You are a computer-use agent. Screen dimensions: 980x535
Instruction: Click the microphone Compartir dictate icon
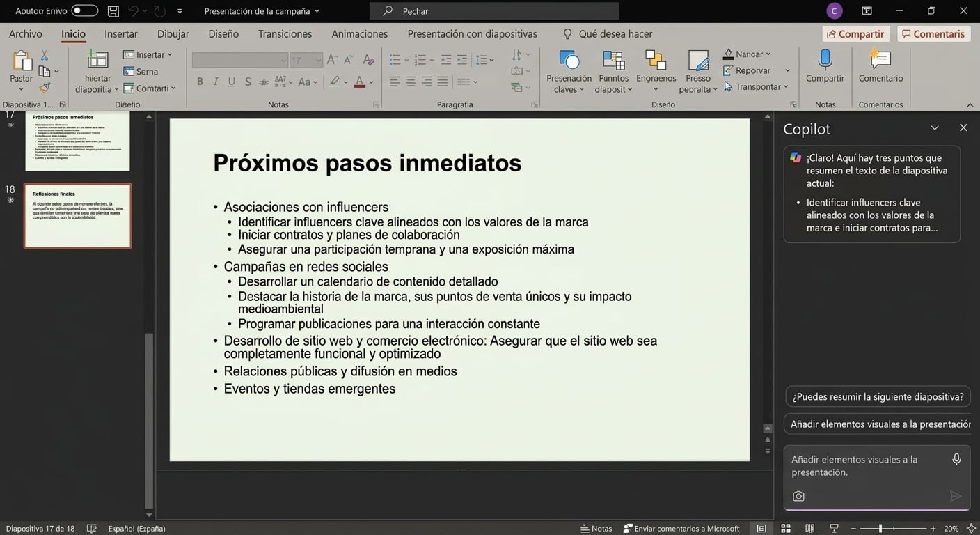coord(825,59)
